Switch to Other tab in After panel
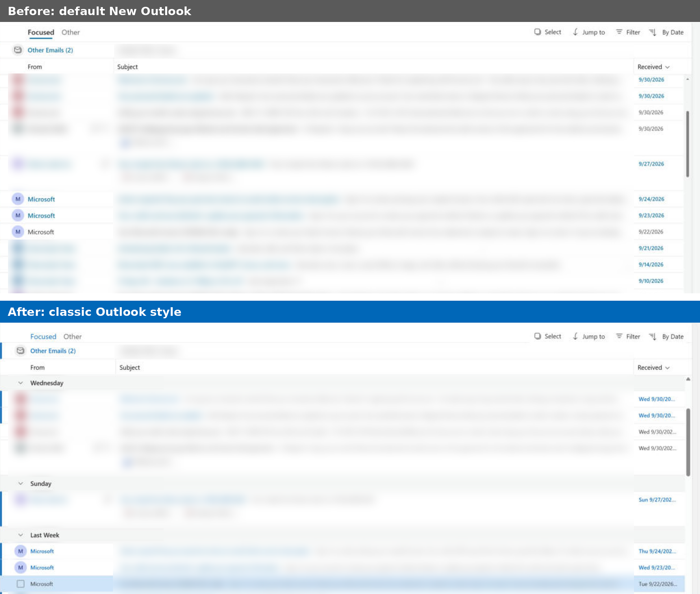Viewport: 700px width, 594px height. [72, 336]
